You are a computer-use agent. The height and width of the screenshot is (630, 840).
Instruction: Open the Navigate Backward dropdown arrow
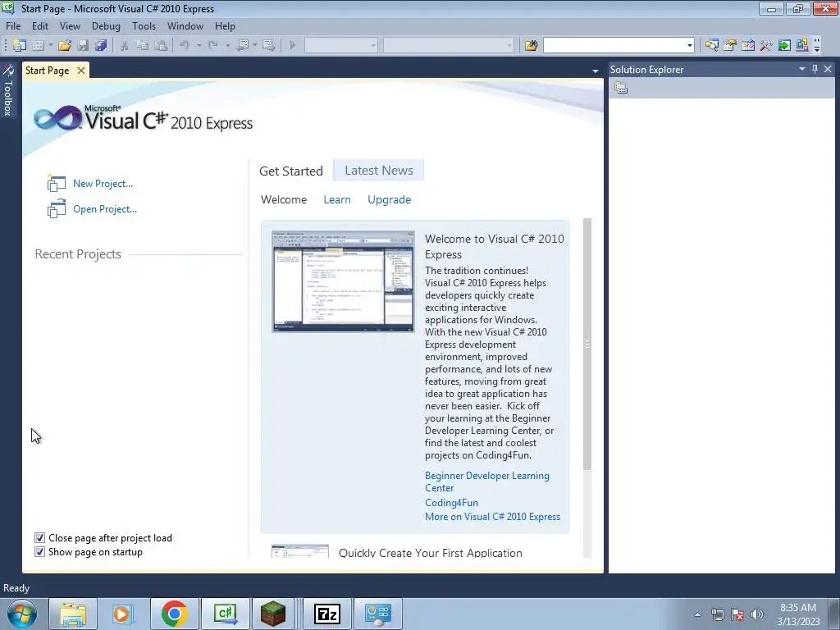tap(255, 46)
